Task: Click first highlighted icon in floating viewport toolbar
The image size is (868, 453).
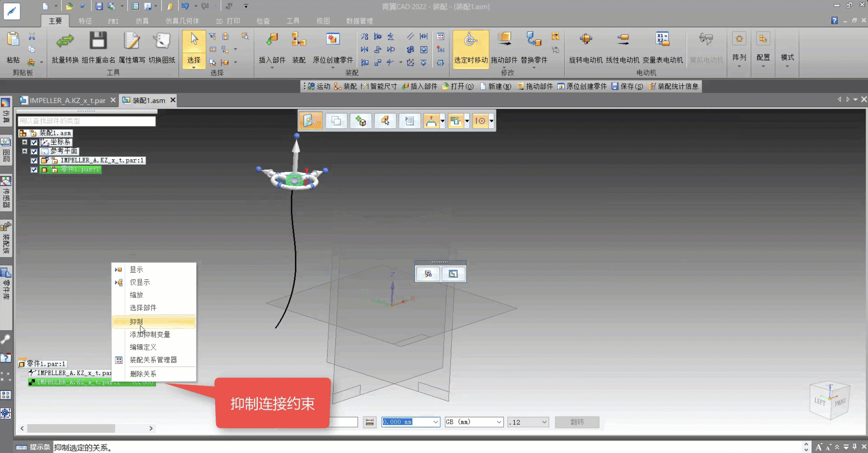Action: pos(310,121)
